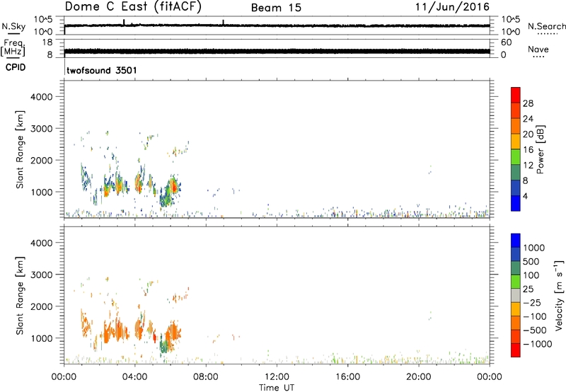Click the '16:00' time tick label
The width and height of the screenshot is (566, 392).
point(347,377)
